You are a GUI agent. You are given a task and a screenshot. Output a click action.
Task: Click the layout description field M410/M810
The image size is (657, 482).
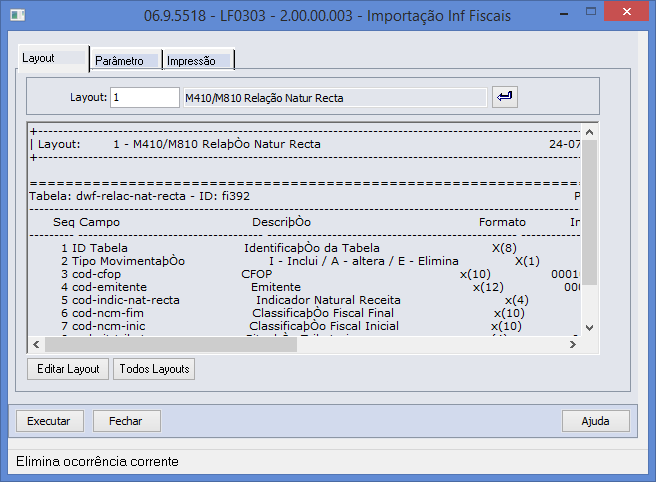pyautogui.click(x=335, y=98)
